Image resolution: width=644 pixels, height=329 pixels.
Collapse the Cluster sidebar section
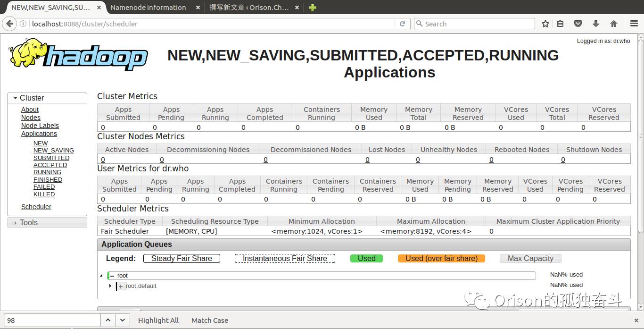coord(47,98)
